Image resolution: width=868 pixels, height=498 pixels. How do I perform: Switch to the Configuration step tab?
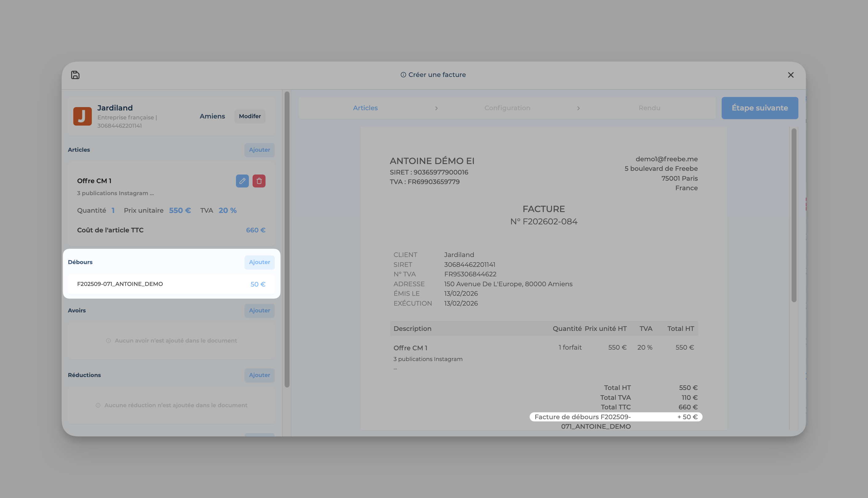coord(507,108)
